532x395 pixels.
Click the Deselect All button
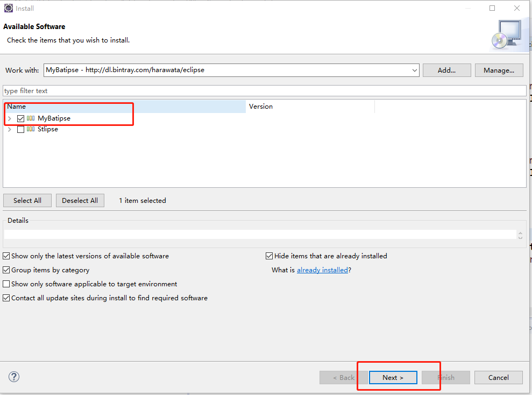tap(80, 200)
